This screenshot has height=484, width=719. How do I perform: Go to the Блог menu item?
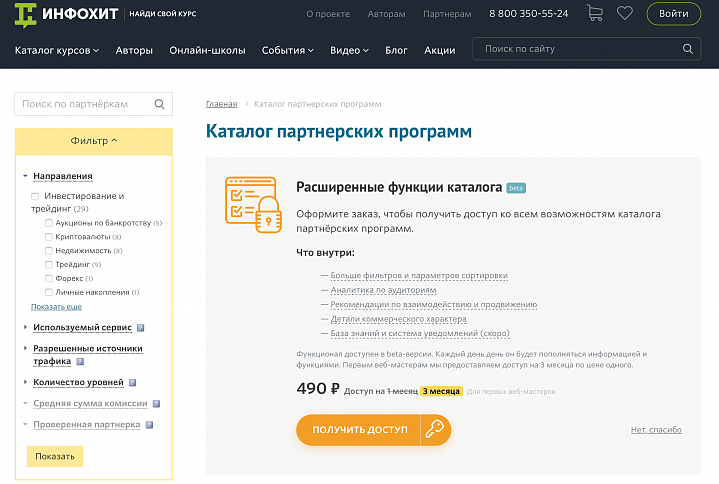click(396, 50)
